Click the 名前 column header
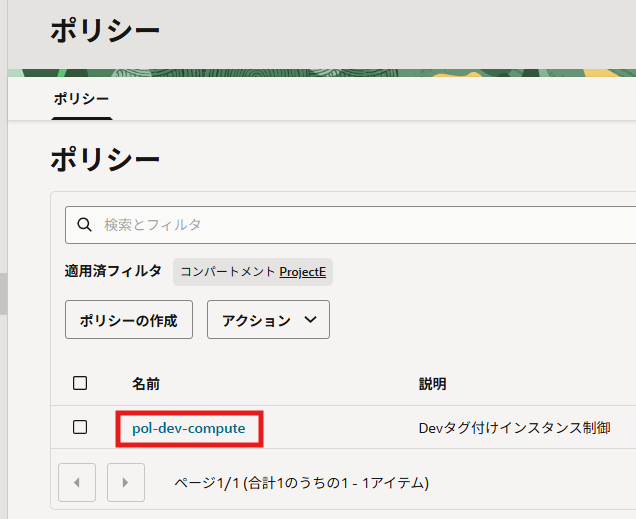The height and width of the screenshot is (519, 636). click(145, 384)
